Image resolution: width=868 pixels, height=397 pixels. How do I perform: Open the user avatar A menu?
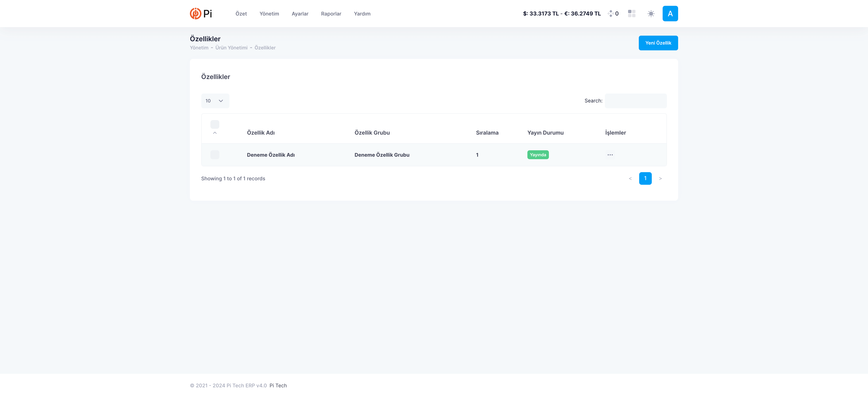[x=670, y=14]
